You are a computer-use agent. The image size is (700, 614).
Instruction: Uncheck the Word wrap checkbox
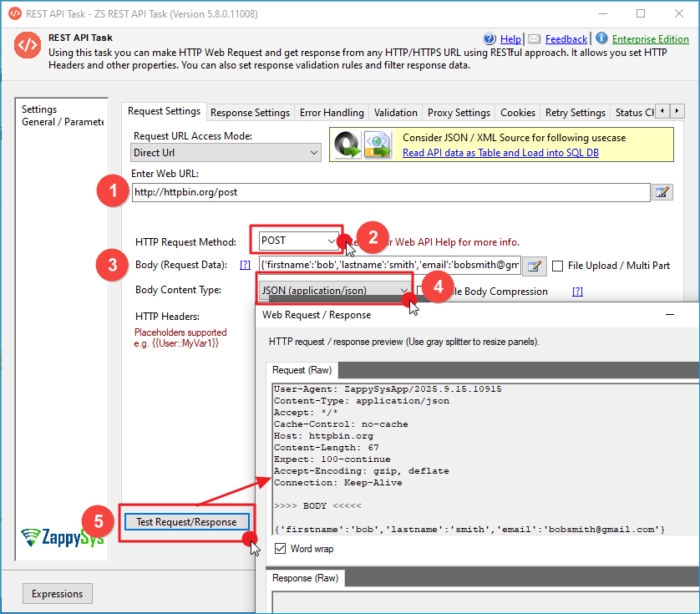point(280,549)
